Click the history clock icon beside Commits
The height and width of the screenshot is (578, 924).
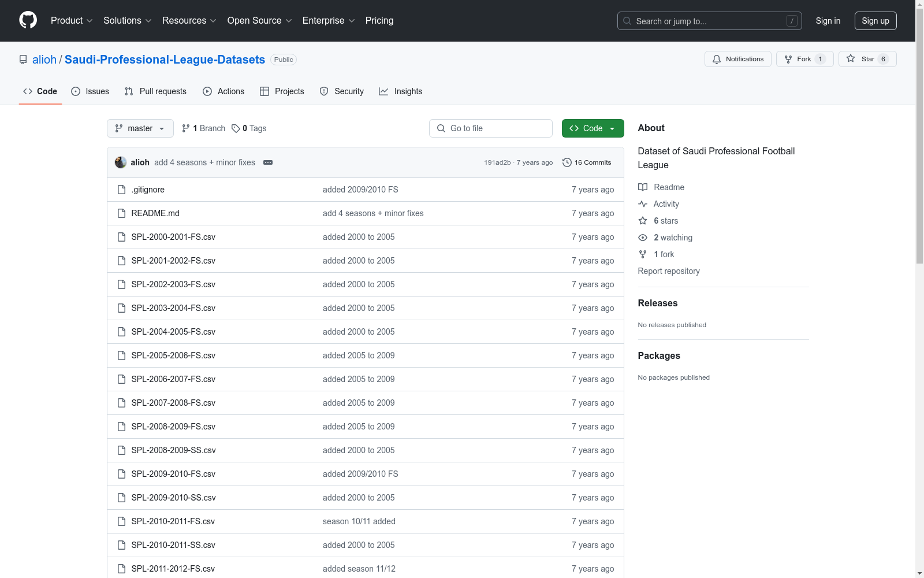click(x=567, y=162)
